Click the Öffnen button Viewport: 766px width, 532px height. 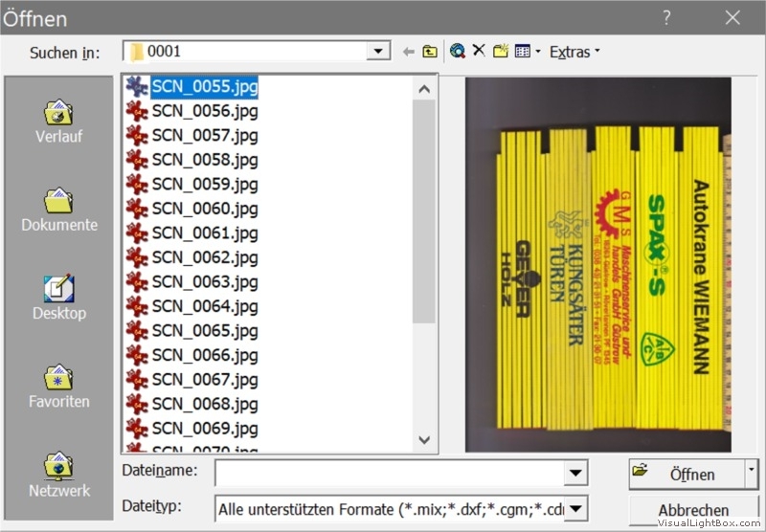point(687,474)
